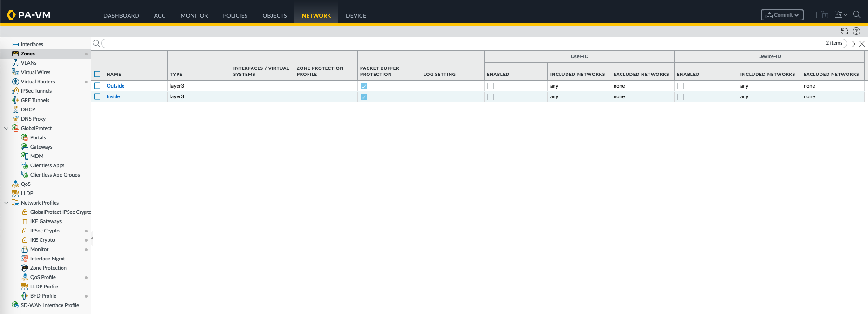The width and height of the screenshot is (868, 314).
Task: Open the help question mark icon
Action: click(856, 31)
